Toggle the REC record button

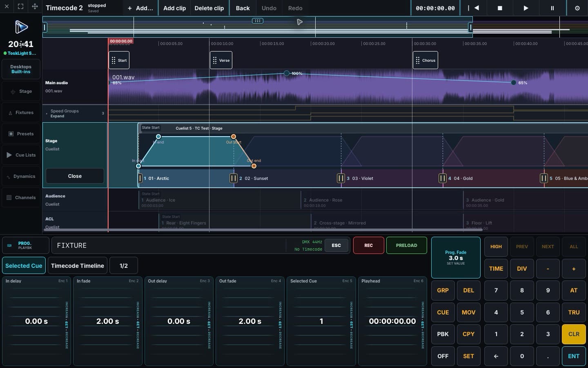368,245
